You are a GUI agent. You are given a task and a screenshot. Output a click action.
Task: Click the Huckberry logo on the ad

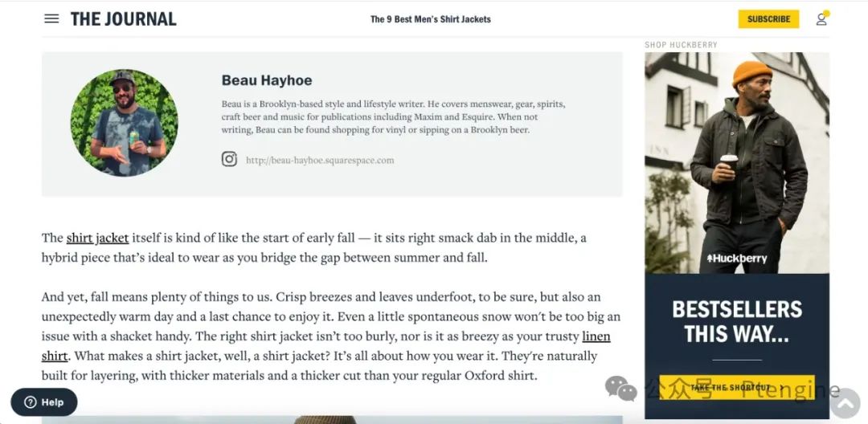pos(736,259)
